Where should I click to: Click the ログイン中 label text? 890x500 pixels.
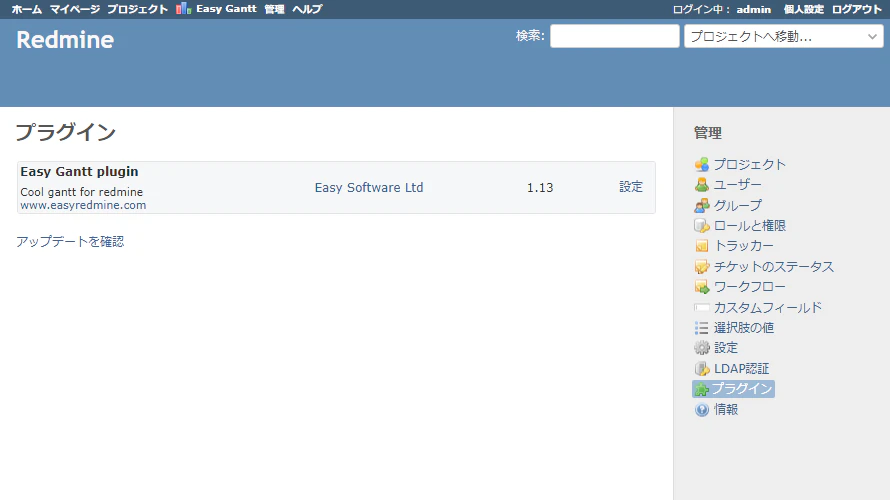[701, 9]
